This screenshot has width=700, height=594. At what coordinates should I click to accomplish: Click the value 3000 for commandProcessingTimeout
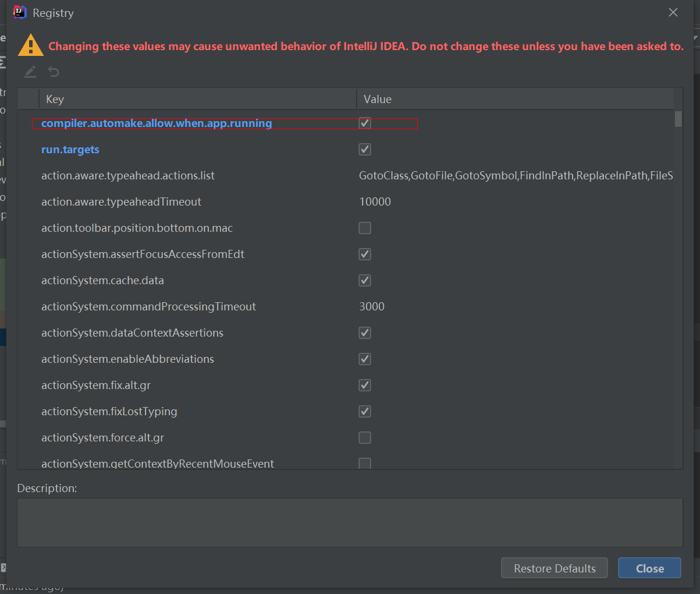click(x=372, y=306)
